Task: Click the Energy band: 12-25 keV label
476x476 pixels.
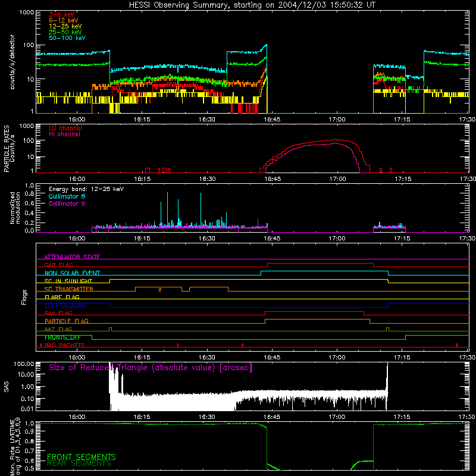Action: [86, 189]
